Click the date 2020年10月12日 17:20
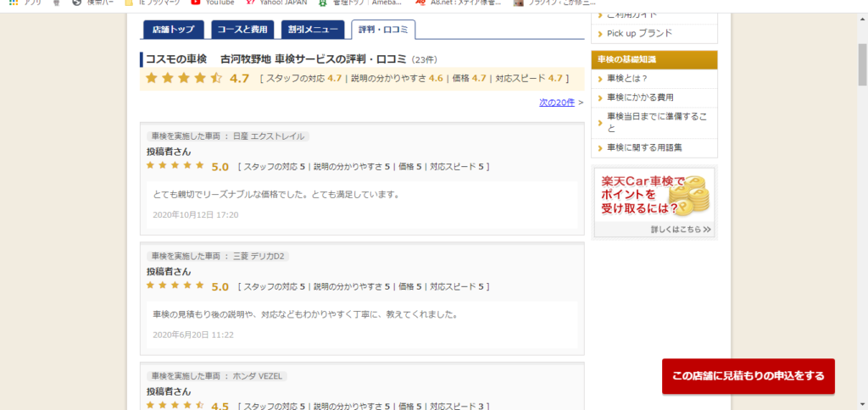This screenshot has height=410, width=868. 196,214
